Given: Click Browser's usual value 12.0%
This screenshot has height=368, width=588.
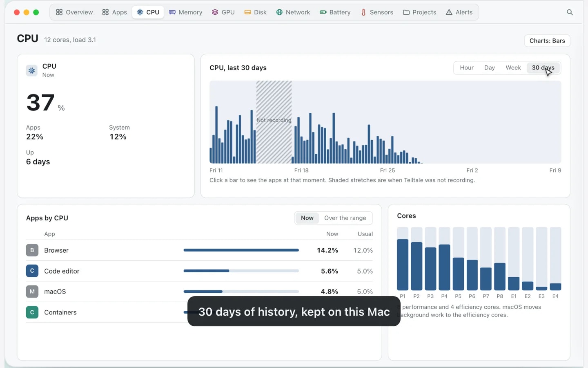Looking at the screenshot, I should click(x=363, y=250).
